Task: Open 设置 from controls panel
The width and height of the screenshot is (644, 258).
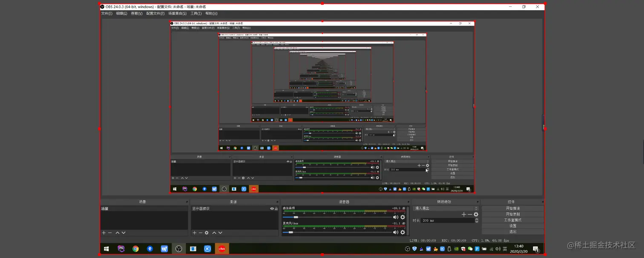Action: coord(513,226)
